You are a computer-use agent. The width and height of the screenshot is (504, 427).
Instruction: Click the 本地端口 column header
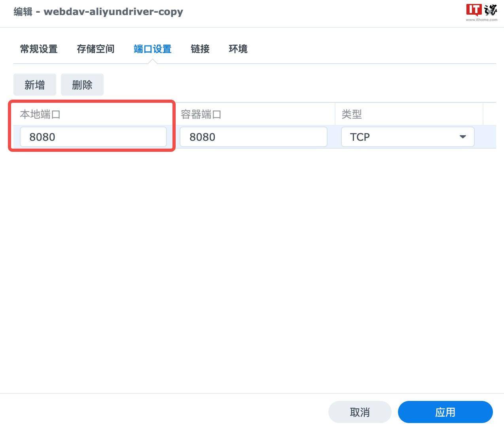(x=41, y=114)
